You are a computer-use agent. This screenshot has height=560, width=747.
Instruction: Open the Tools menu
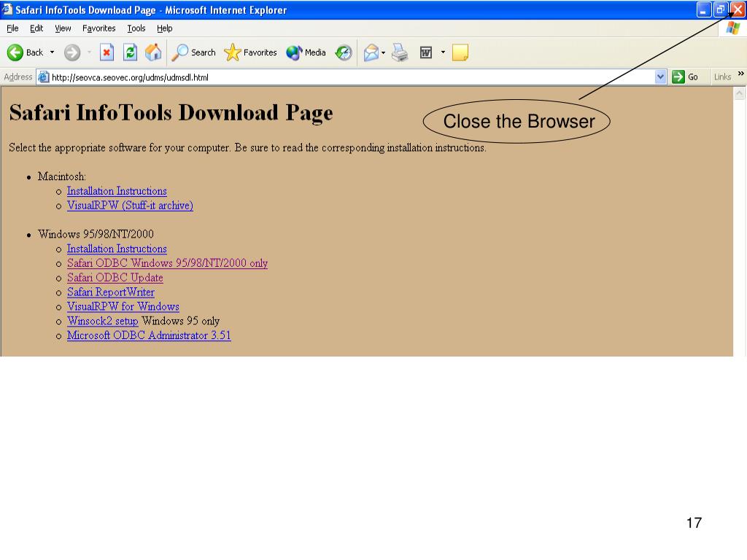point(136,28)
